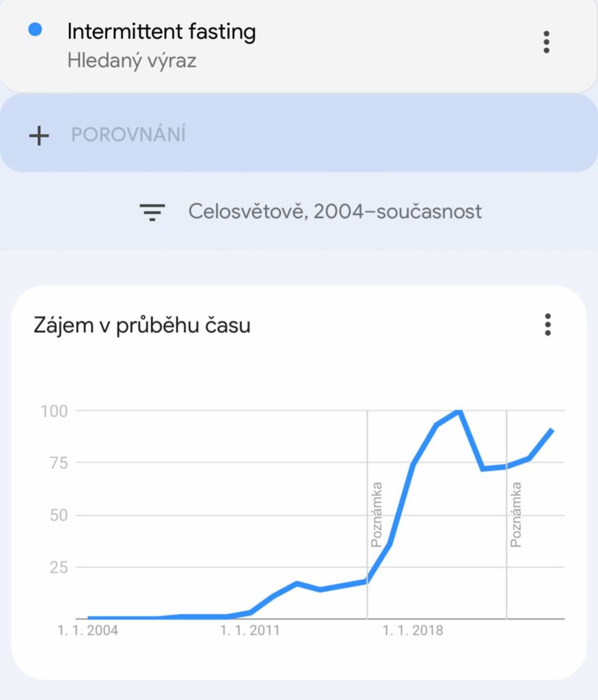598x700 pixels.
Task: Open the Zájem v průběhu času chart menu
Action: 547,325
